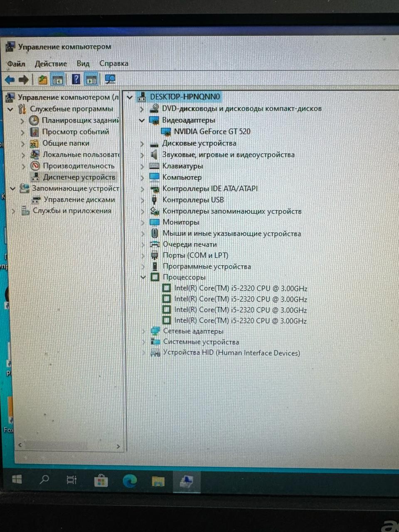399x532 pixels.
Task: Click the Планировщик заданий clock icon
Action: tap(34, 121)
